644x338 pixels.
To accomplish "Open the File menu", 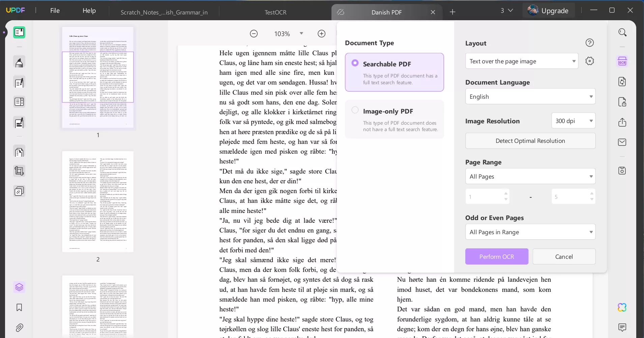I will coord(55,11).
